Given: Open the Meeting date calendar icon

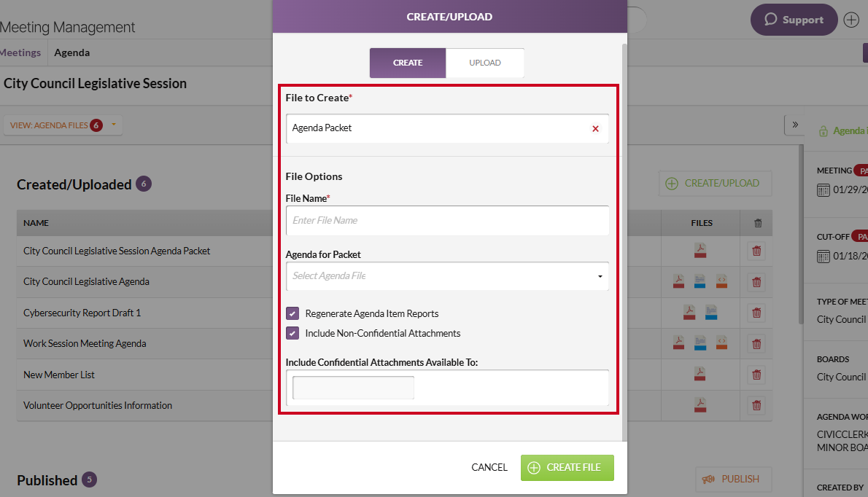Looking at the screenshot, I should point(824,190).
